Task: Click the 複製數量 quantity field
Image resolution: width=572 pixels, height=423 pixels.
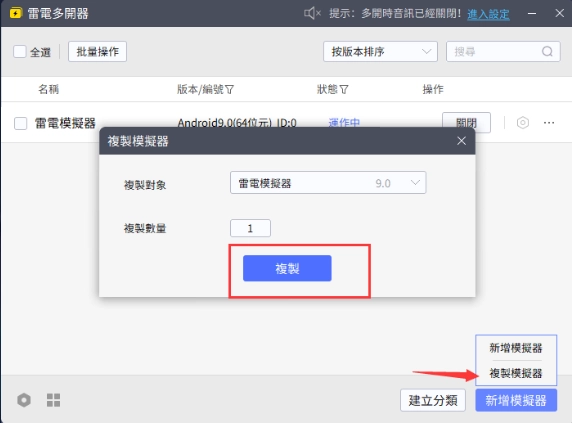Action: (x=250, y=228)
